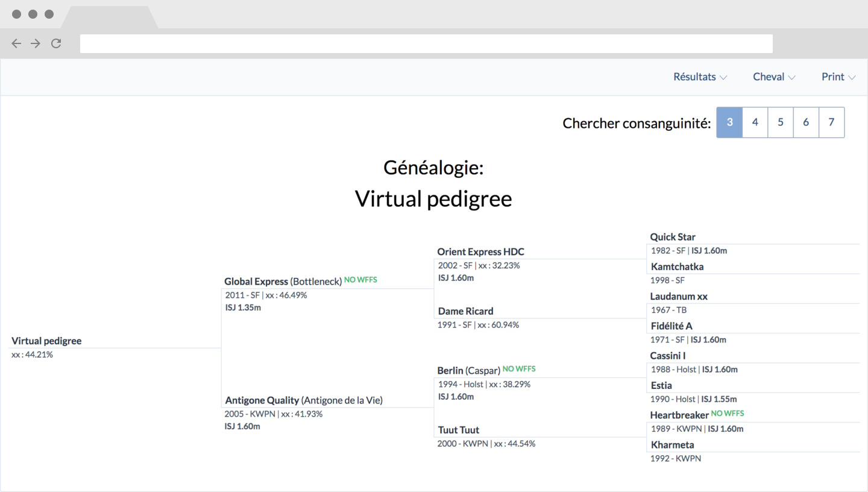Click the browser address bar
868x492 pixels.
click(x=426, y=43)
